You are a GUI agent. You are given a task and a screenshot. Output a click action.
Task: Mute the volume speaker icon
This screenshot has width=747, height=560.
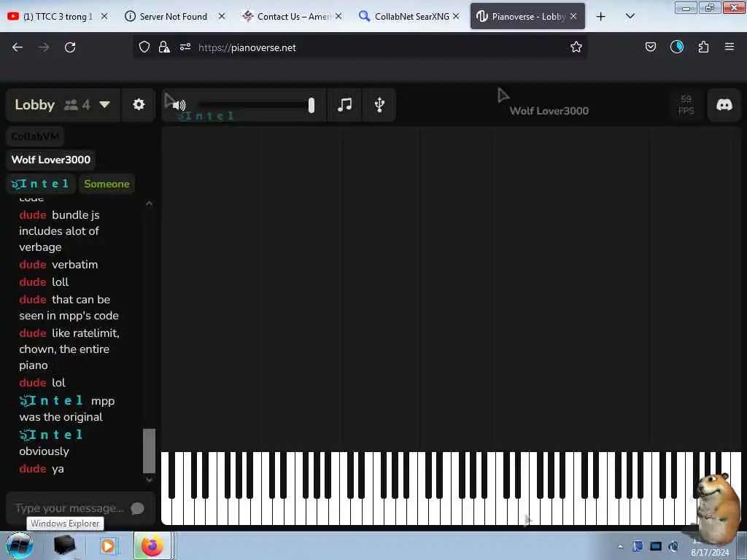tap(179, 105)
